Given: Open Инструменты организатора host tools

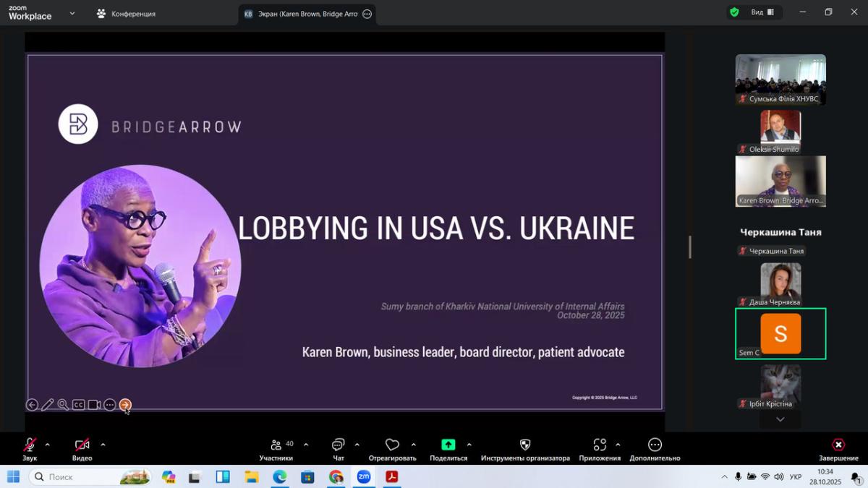Looking at the screenshot, I should pyautogui.click(x=525, y=445).
